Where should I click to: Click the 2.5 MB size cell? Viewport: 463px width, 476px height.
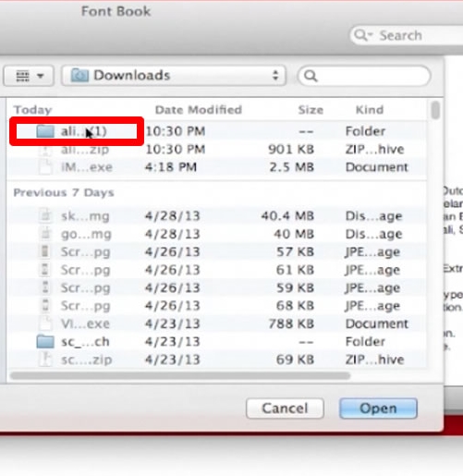291,167
